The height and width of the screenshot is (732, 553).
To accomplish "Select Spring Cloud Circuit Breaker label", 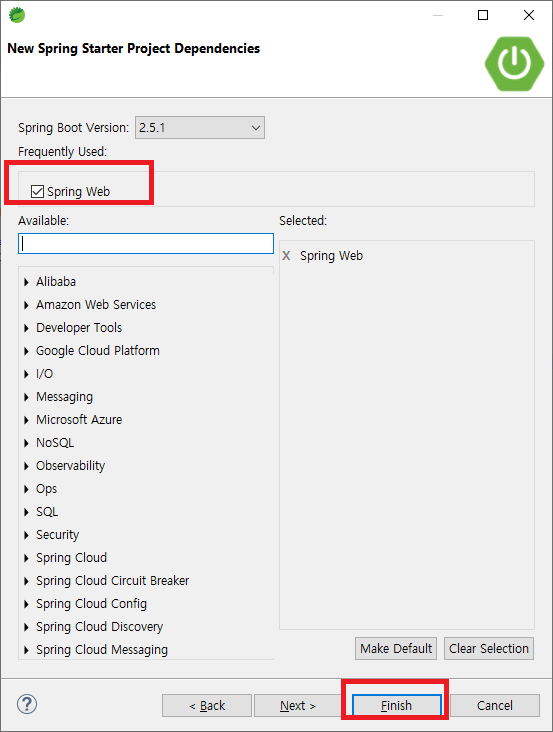I will [112, 581].
